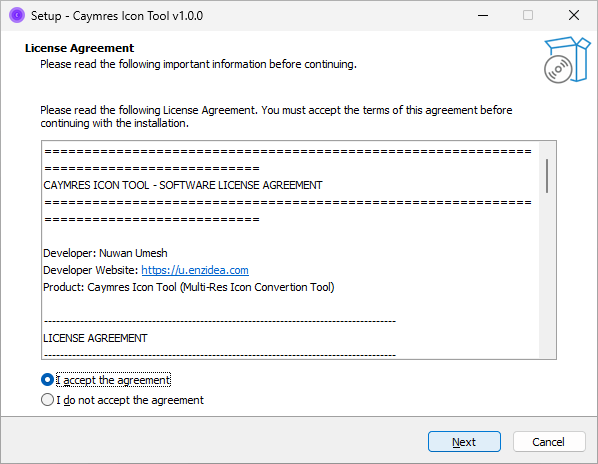Viewport: 598px width, 464px height.
Task: Click the installer box and disc icon
Action: click(567, 59)
